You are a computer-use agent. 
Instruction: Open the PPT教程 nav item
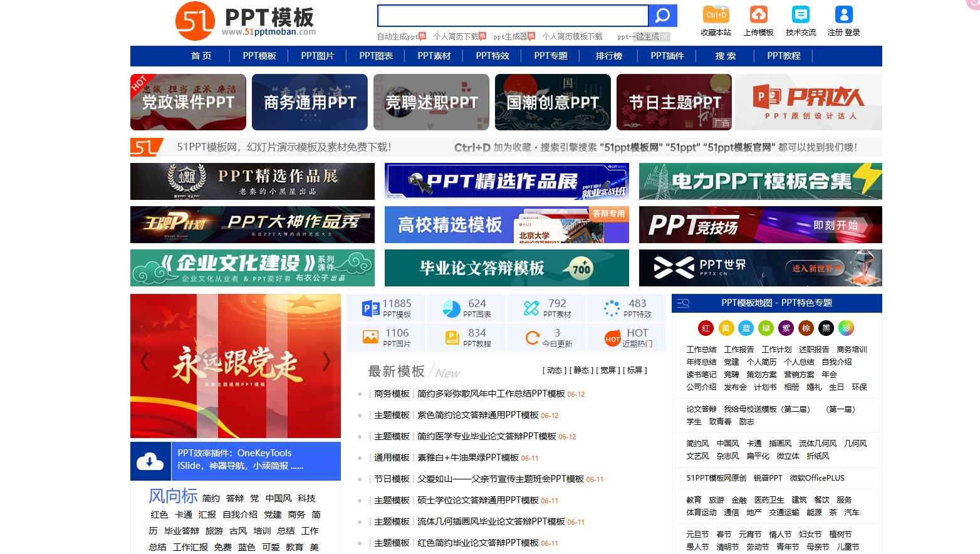(x=784, y=56)
